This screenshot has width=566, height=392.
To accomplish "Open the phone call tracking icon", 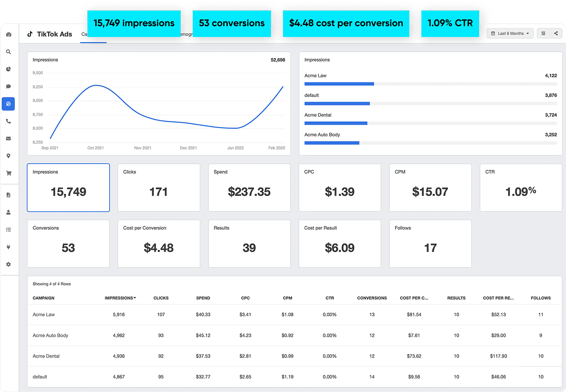I will click(x=9, y=121).
